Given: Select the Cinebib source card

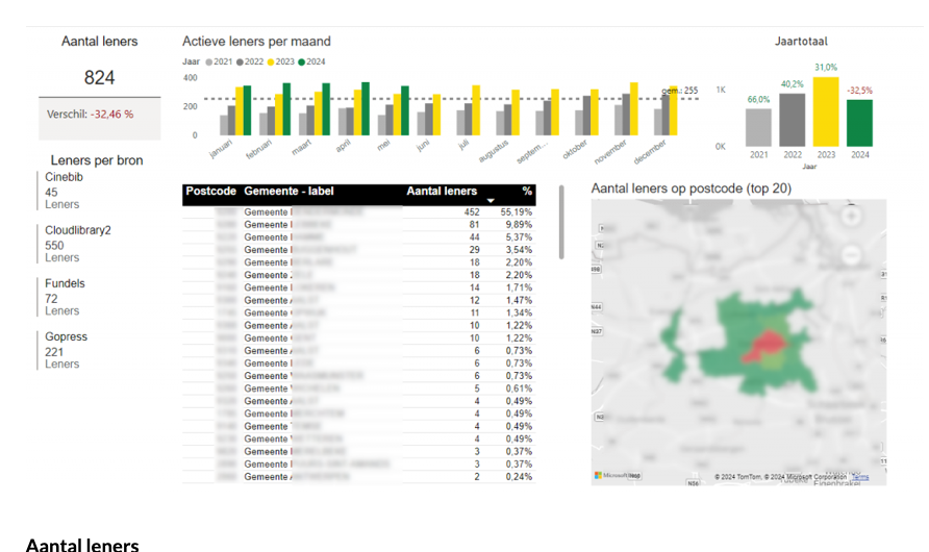Looking at the screenshot, I should click(64, 190).
